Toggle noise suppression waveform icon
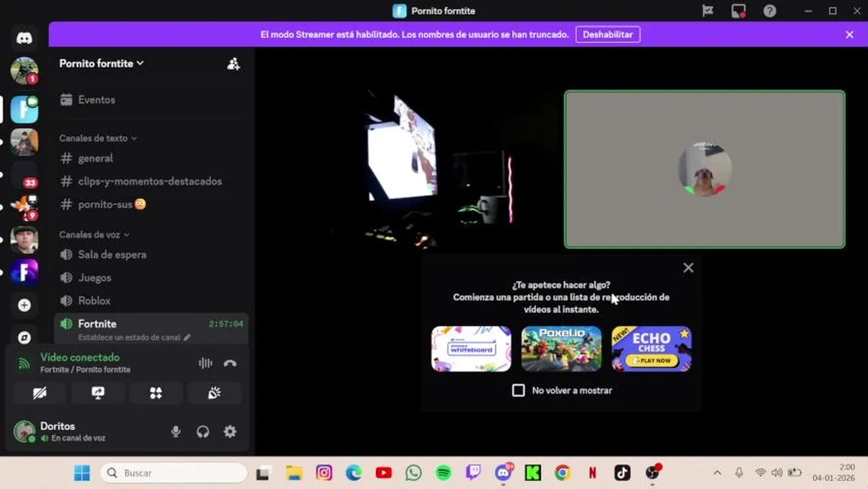The image size is (868, 489). 205,363
